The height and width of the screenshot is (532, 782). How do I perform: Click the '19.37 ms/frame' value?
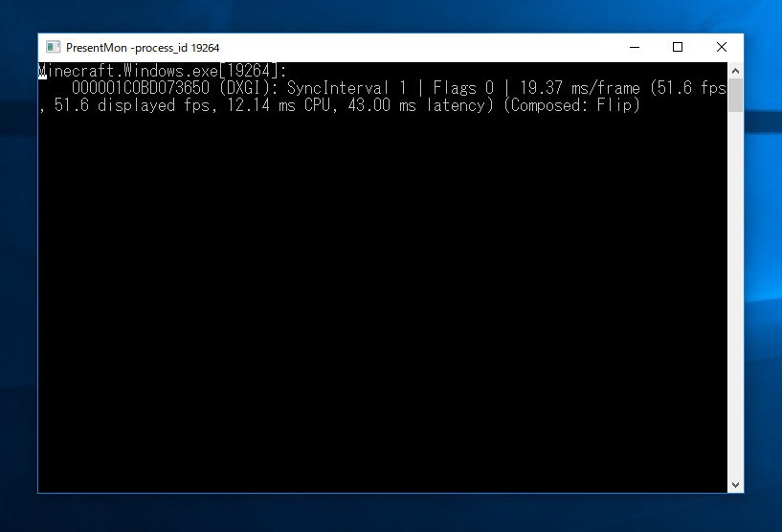[579, 88]
